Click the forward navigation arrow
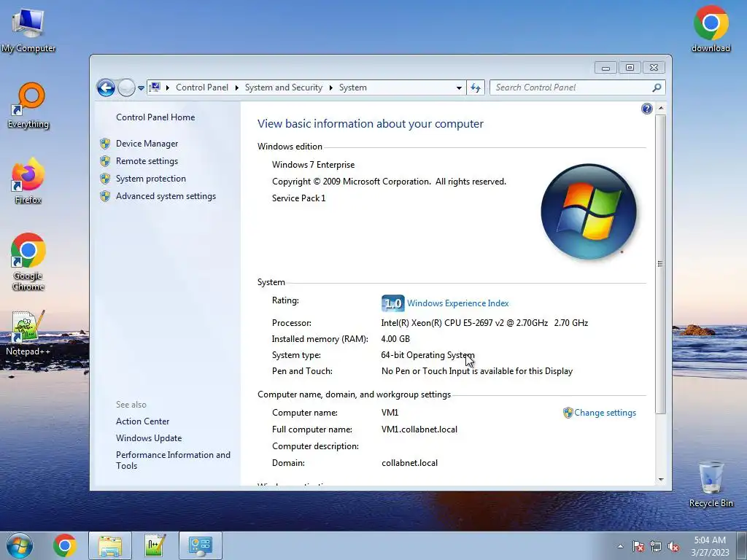The height and width of the screenshot is (560, 747). 126,87
